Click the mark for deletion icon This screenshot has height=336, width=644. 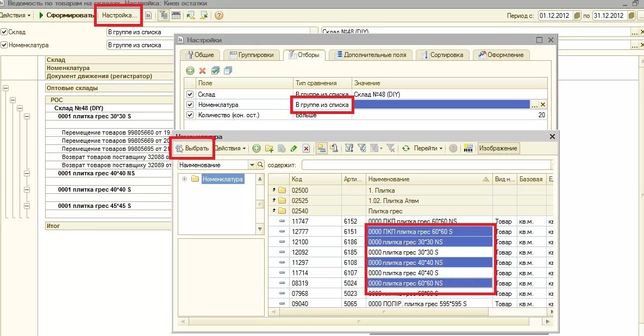[306, 148]
